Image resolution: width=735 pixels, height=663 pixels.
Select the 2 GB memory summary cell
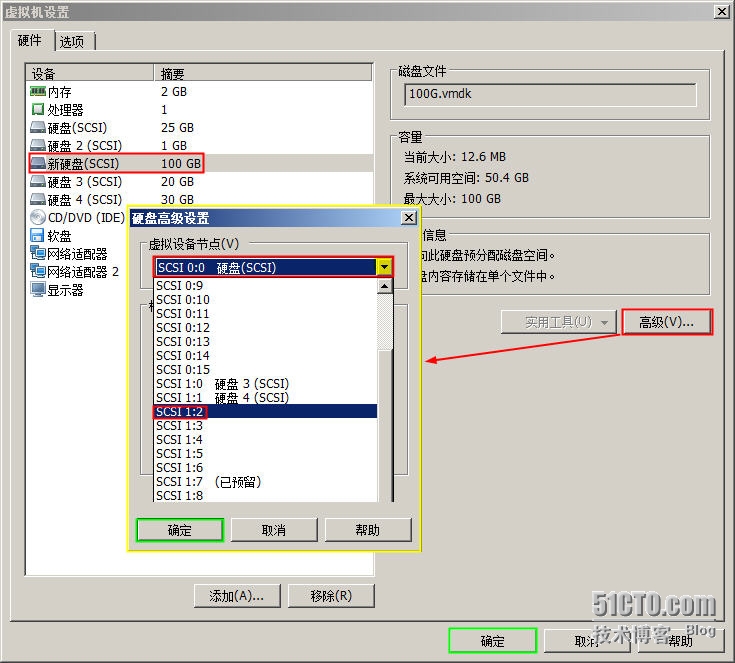pos(174,91)
